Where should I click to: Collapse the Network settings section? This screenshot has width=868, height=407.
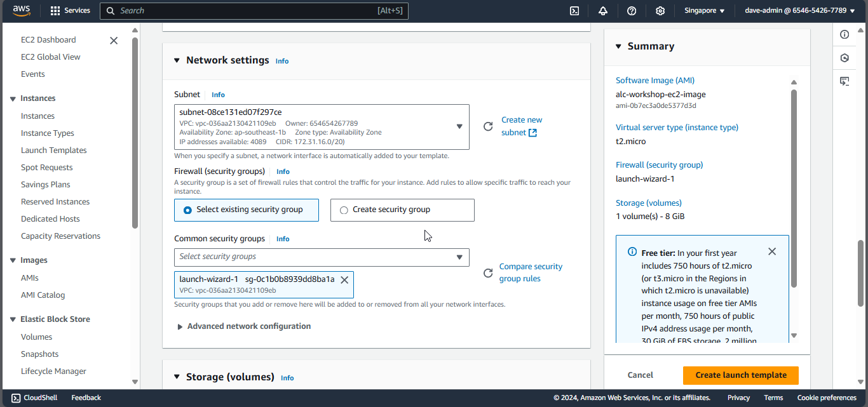[x=177, y=61]
